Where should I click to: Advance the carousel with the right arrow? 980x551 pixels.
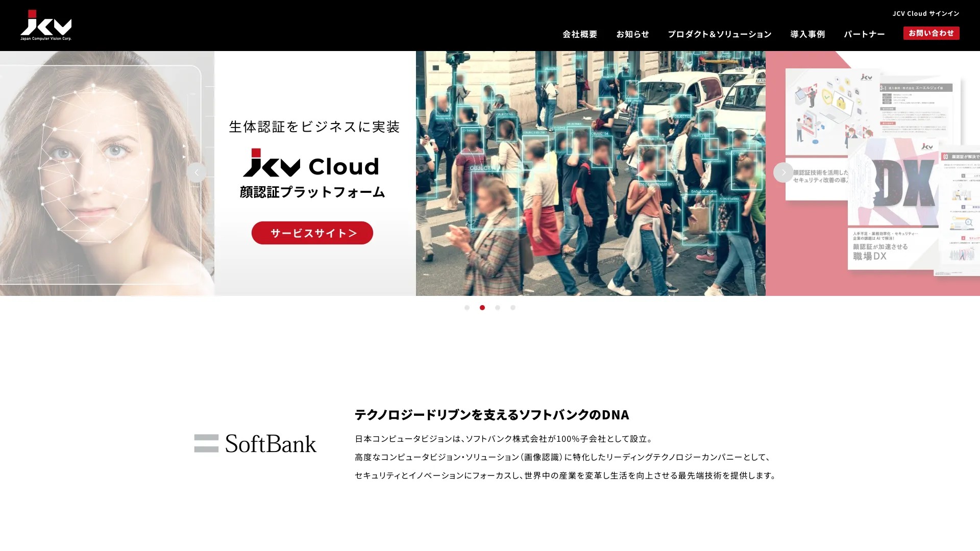(x=783, y=172)
